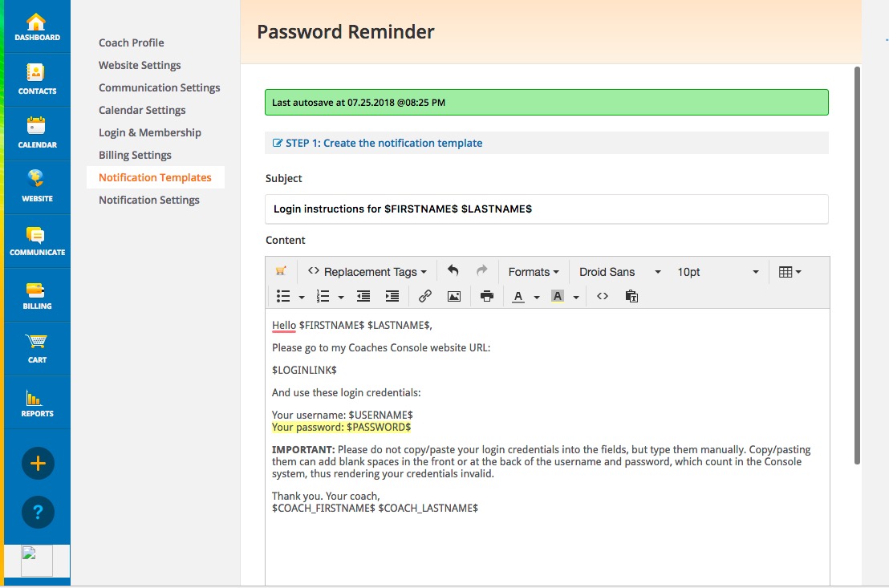
Task: Open the Formats dropdown menu
Action: coord(533,272)
